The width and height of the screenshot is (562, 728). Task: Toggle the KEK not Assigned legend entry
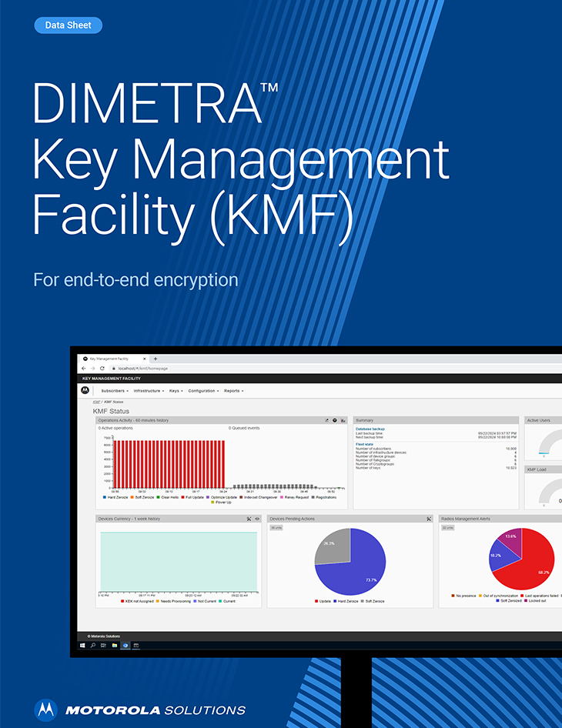coord(137,601)
